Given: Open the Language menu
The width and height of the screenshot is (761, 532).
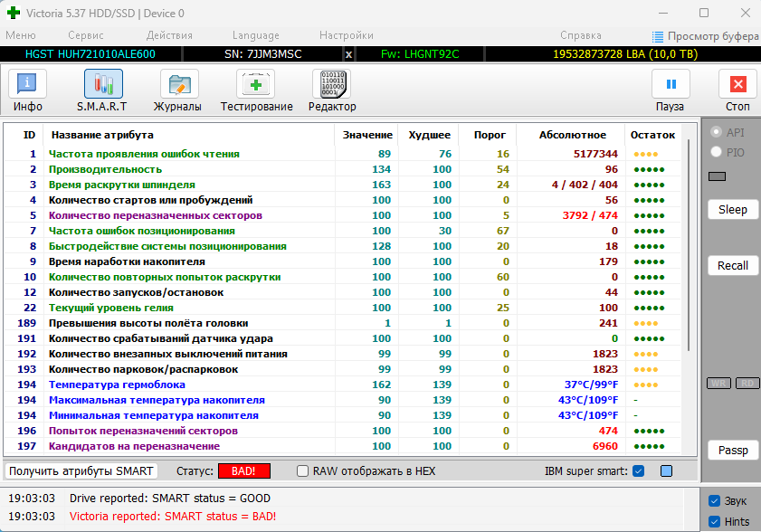Looking at the screenshot, I should pos(256,35).
